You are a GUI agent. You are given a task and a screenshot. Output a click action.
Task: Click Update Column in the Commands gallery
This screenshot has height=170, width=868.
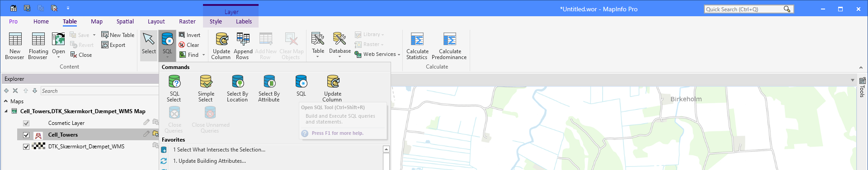[x=332, y=88]
